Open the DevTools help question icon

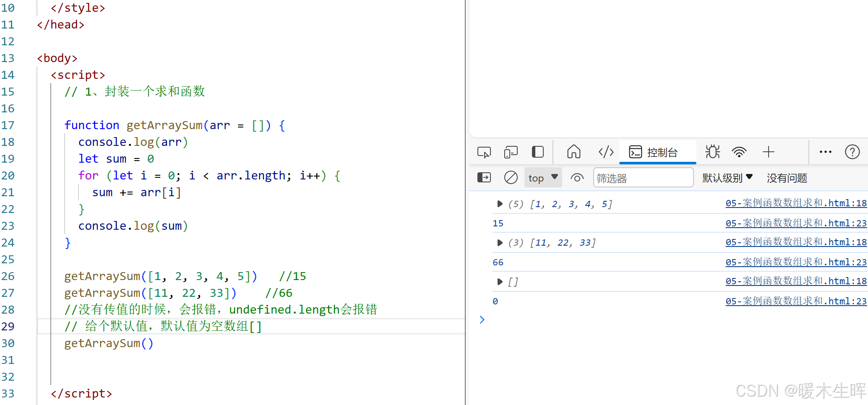pyautogui.click(x=852, y=152)
